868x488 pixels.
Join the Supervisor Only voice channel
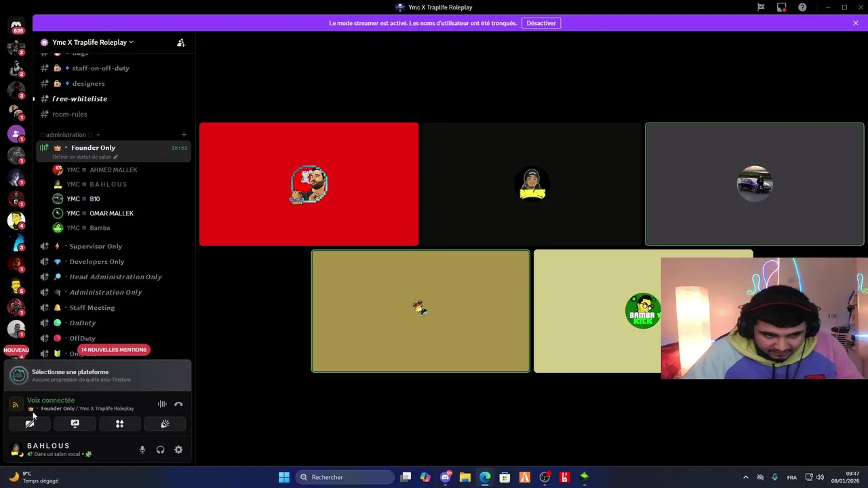coord(112,246)
